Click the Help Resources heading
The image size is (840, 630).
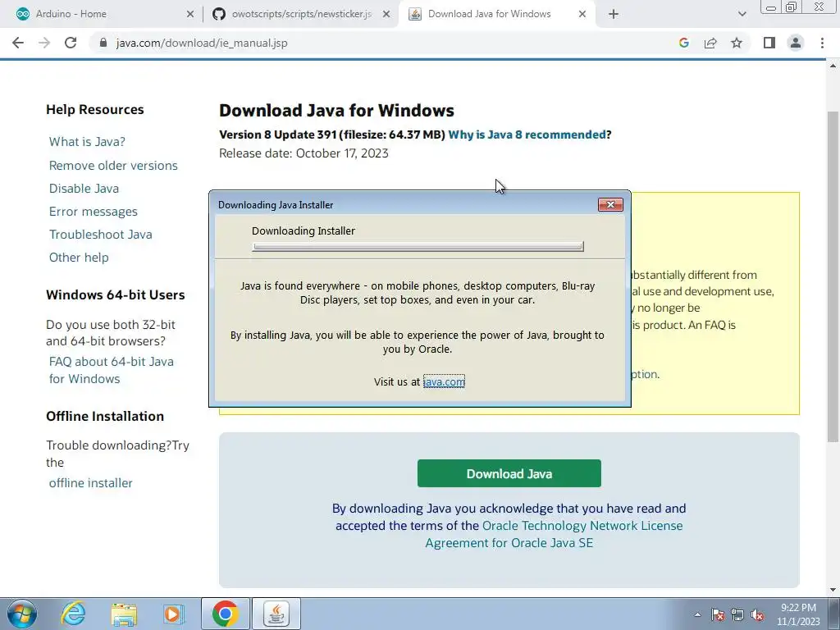(95, 110)
